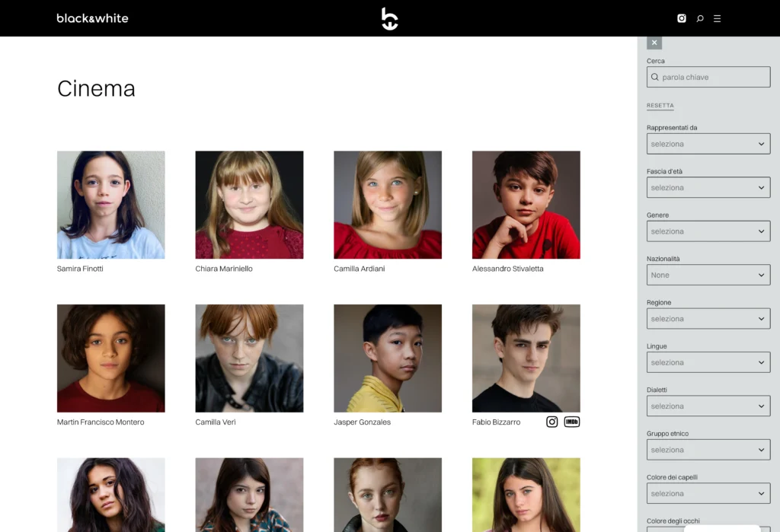Expand the Regione dropdown
780x532 pixels.
pos(708,319)
